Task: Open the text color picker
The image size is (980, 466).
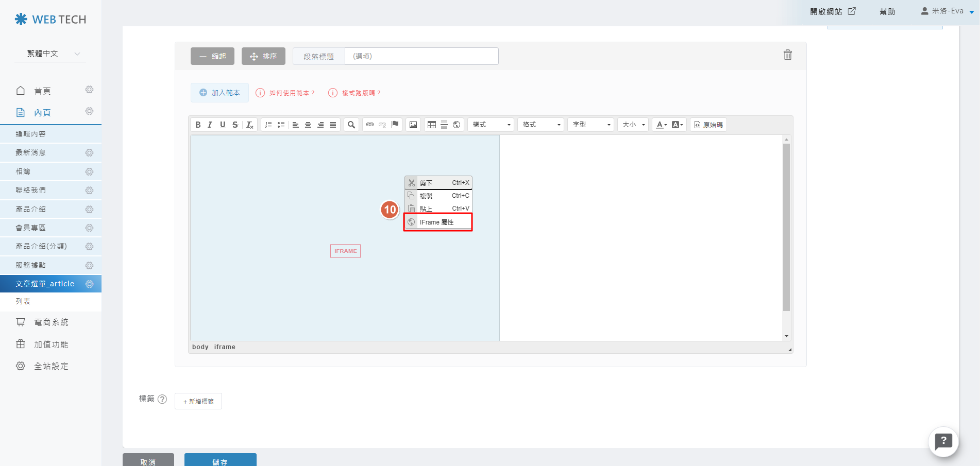Action: click(660, 125)
